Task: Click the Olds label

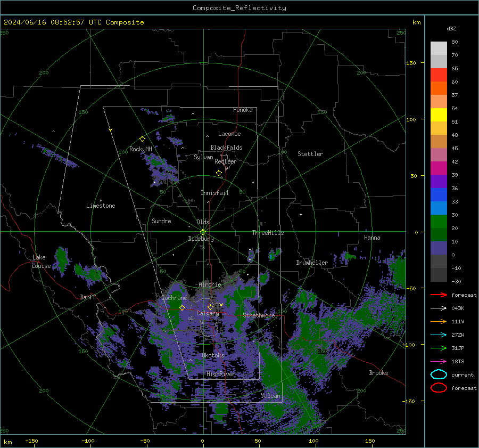Action: [203, 222]
